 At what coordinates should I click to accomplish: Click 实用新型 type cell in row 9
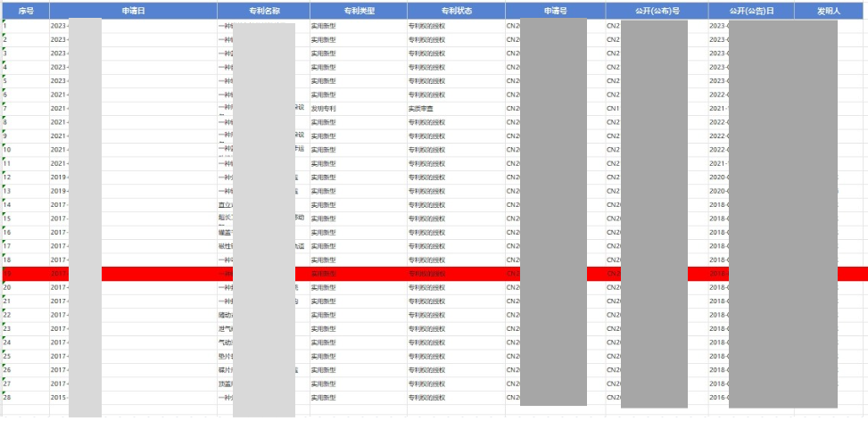(359, 136)
